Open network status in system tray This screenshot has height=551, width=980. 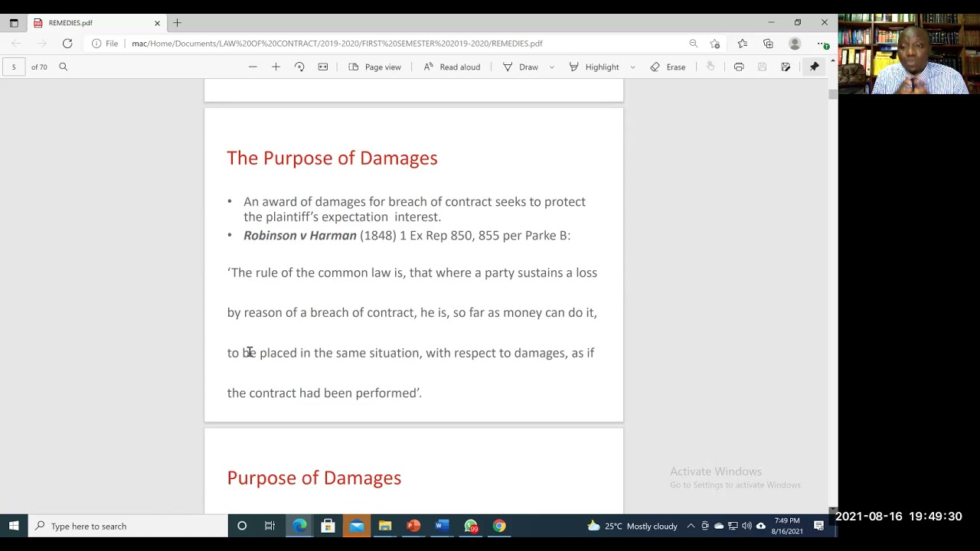pyautogui.click(x=733, y=527)
